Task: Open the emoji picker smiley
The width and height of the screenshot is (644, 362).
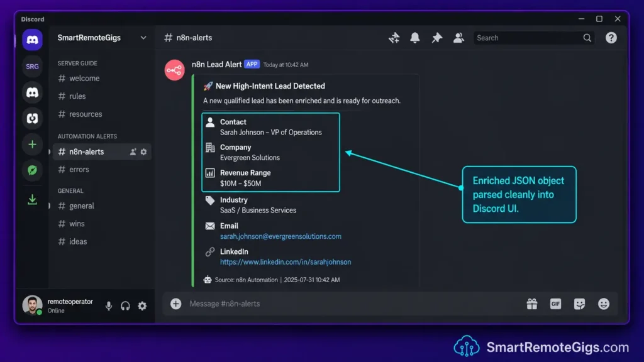Action: (x=603, y=304)
